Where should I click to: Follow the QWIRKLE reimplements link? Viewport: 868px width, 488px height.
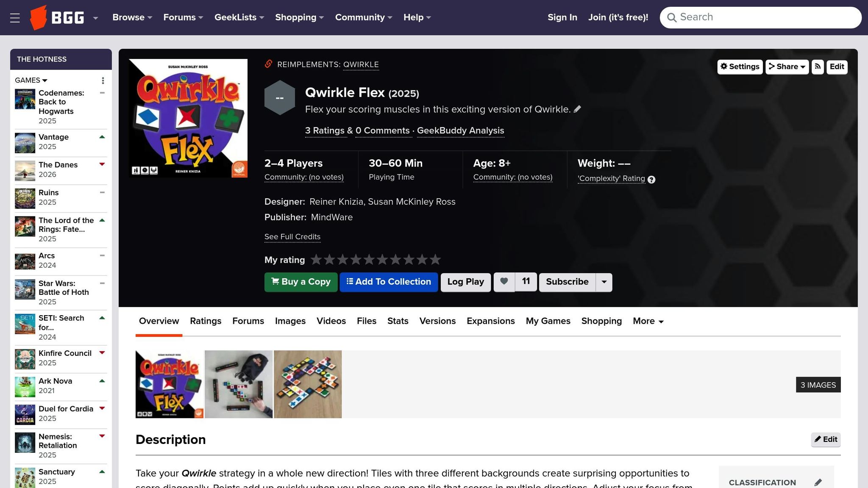tap(361, 64)
